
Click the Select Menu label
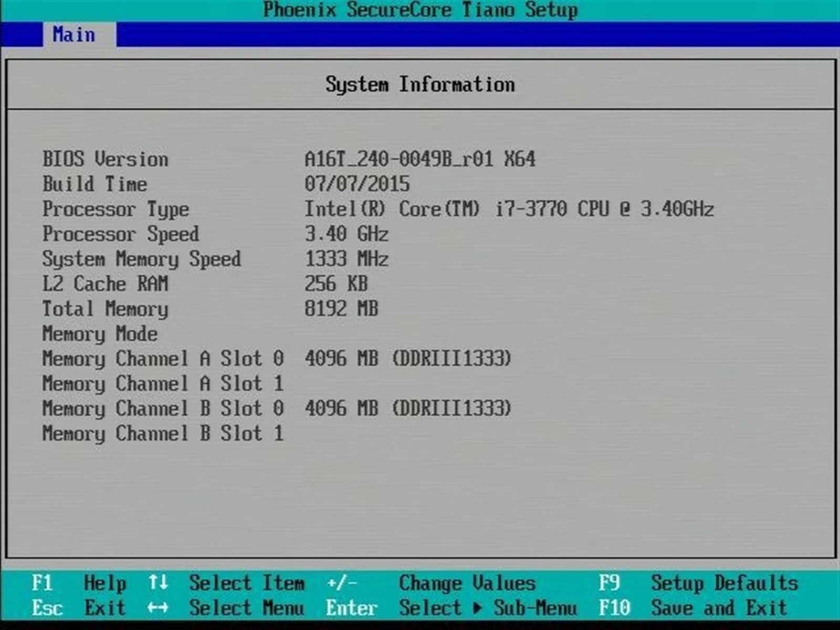click(247, 608)
